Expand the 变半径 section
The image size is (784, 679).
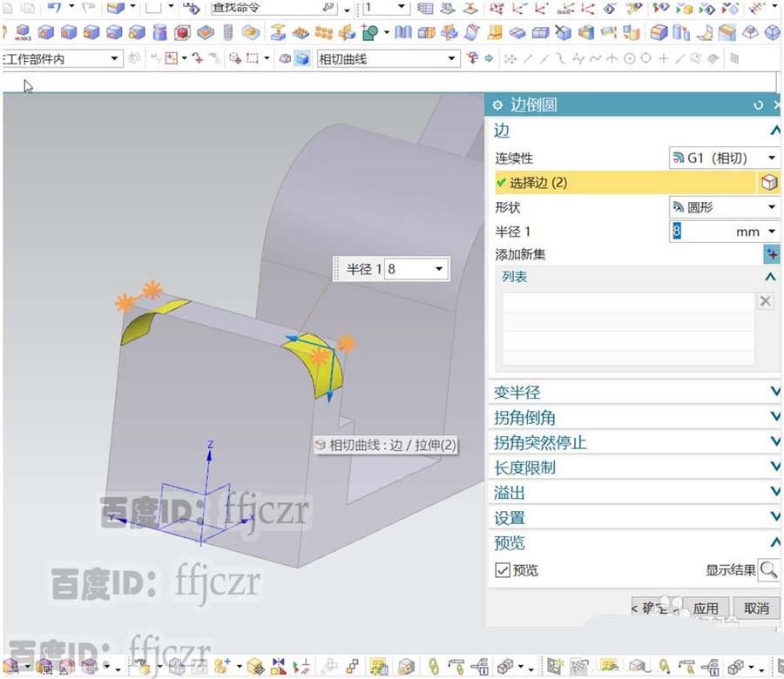tap(774, 392)
